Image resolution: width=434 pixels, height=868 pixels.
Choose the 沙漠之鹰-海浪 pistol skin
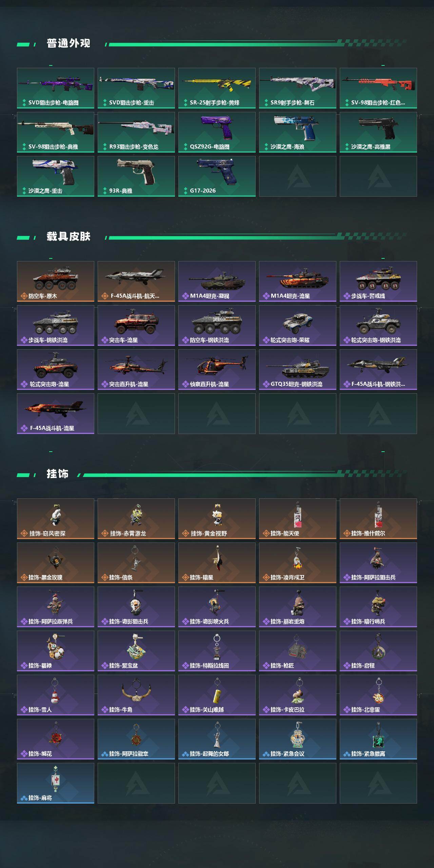coord(298,132)
